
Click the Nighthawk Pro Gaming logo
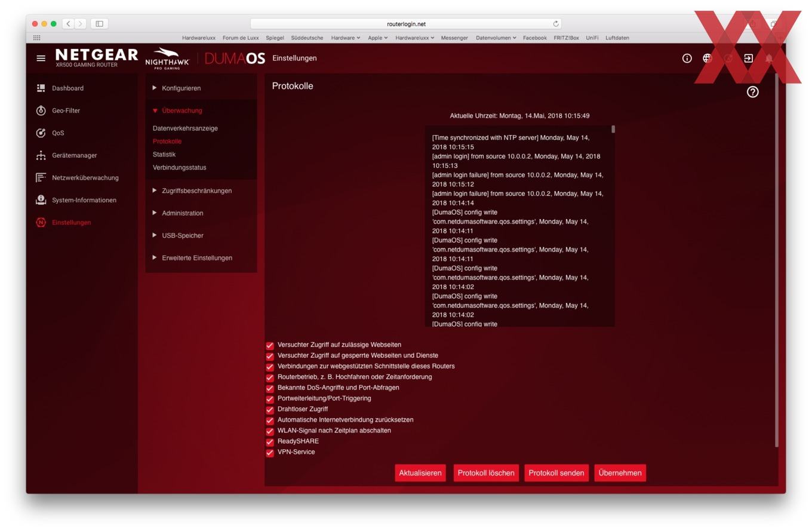167,58
